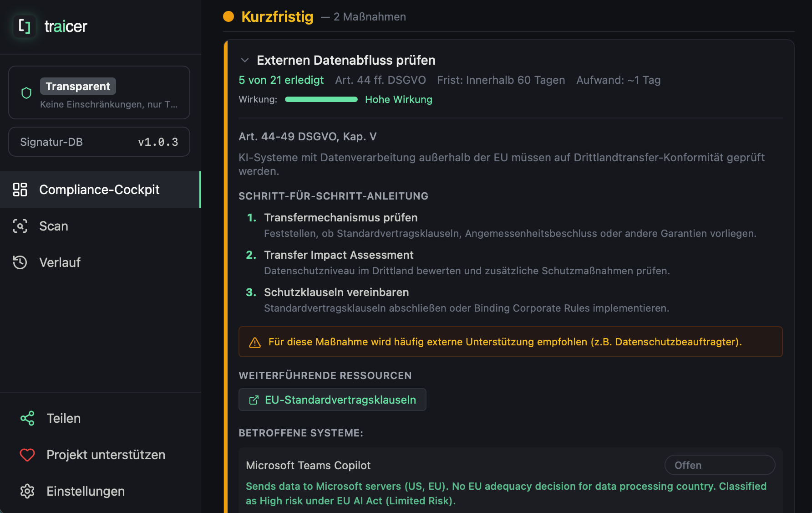Switch to the Scan sidebar section

[53, 226]
